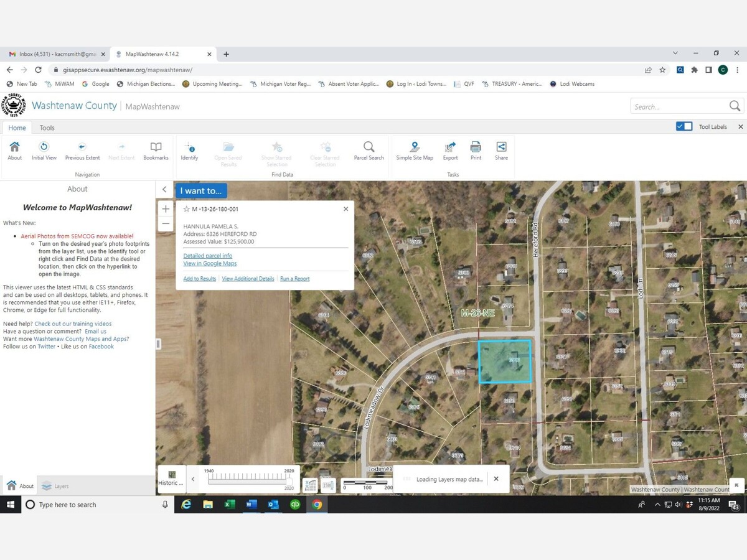Screen dimensions: 747x560
Task: Open the 'I want to...' menu
Action: [200, 191]
